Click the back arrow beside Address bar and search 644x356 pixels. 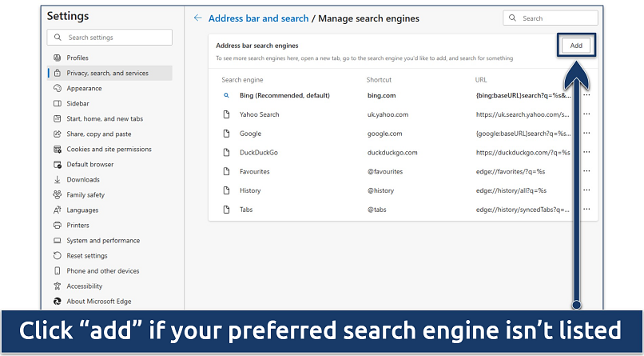tap(197, 18)
